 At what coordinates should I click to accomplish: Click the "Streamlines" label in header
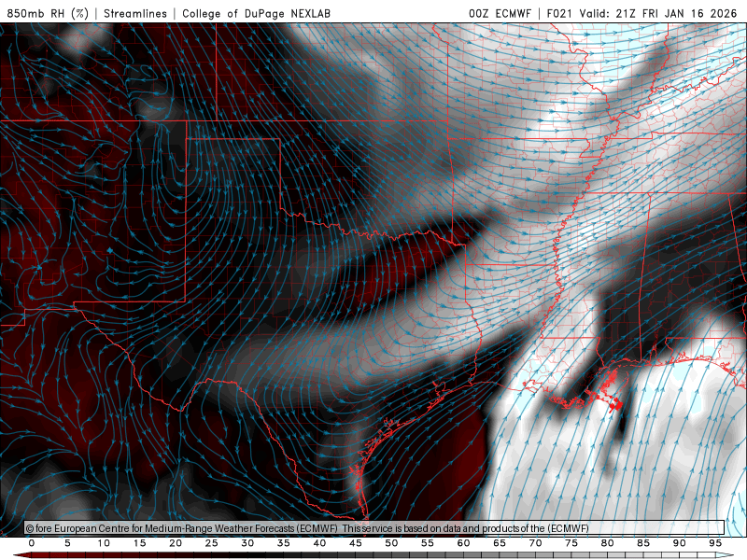pyautogui.click(x=135, y=13)
